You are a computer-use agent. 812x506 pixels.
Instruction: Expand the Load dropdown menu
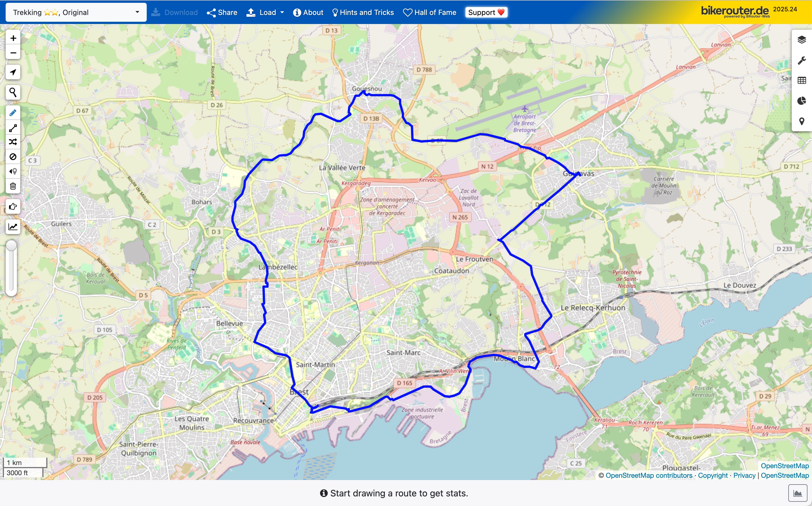pyautogui.click(x=265, y=12)
